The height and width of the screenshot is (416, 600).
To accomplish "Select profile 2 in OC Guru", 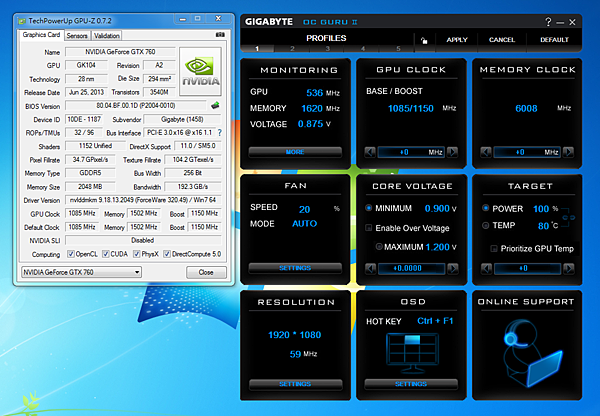I will [x=292, y=49].
